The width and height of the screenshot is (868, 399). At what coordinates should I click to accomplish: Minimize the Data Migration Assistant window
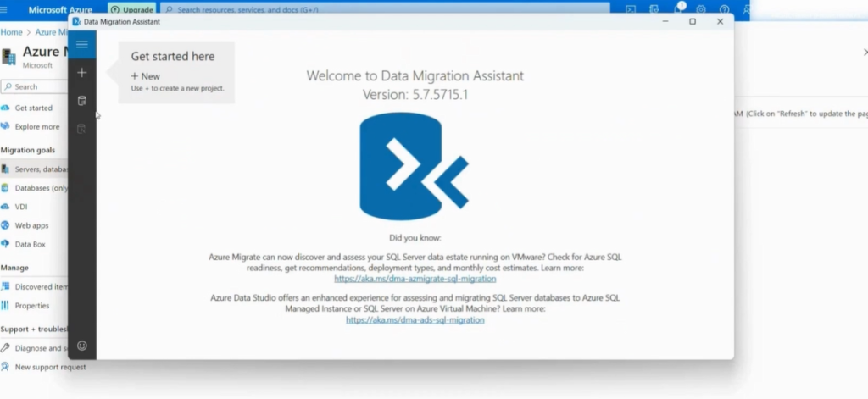click(665, 21)
